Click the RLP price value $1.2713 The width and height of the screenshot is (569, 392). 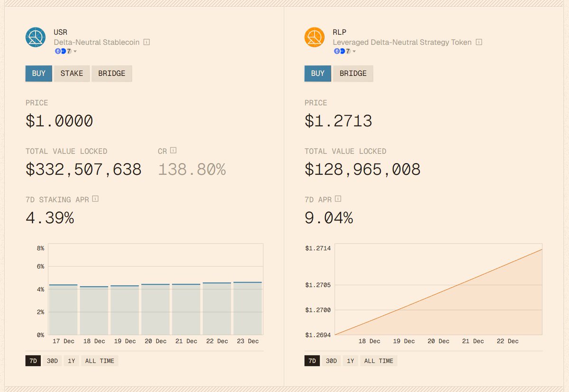click(x=338, y=121)
